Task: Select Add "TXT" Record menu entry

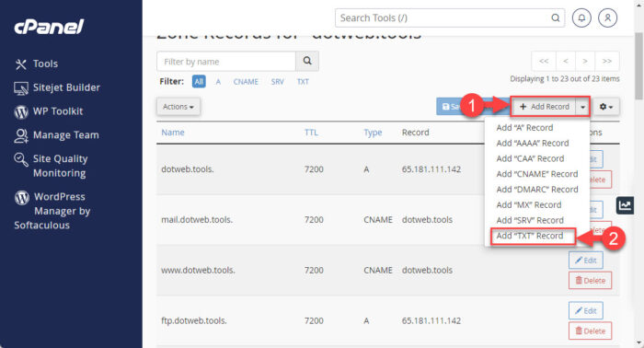Action: pyautogui.click(x=529, y=236)
